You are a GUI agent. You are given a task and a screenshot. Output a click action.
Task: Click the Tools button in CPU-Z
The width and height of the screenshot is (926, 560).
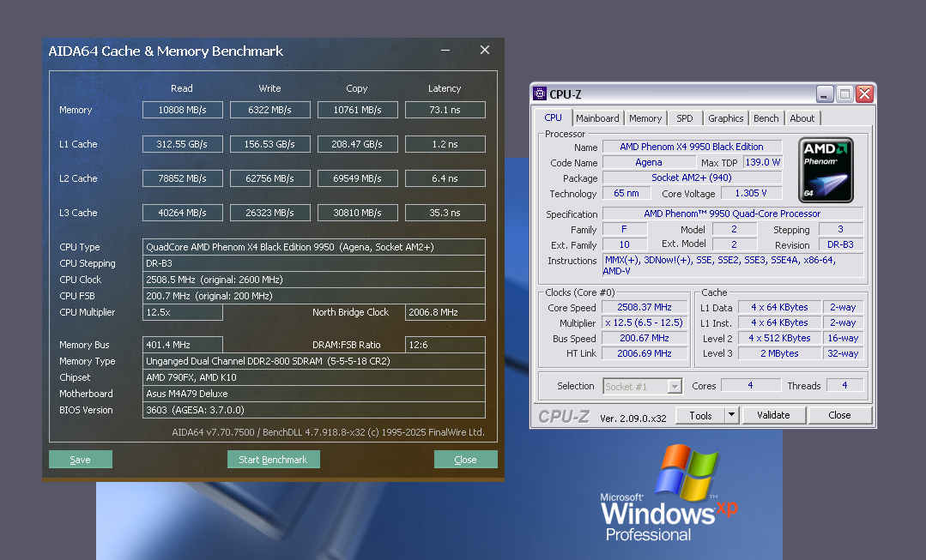click(700, 415)
